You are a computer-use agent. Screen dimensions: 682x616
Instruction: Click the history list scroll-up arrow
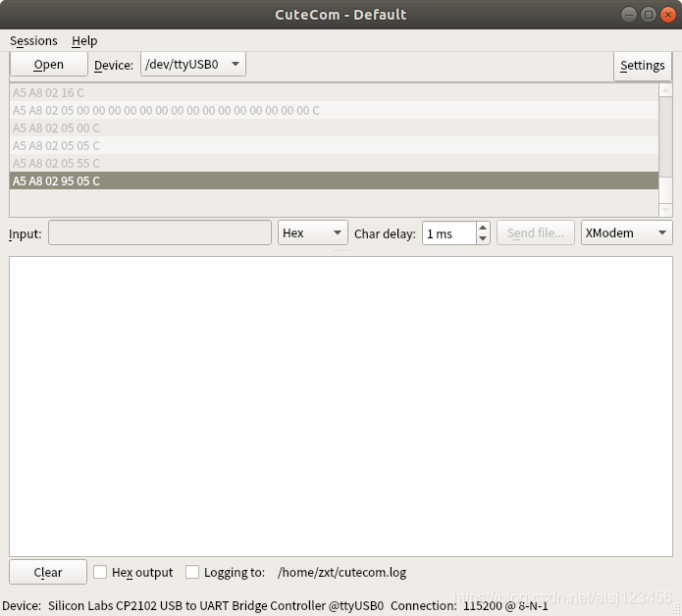(665, 90)
